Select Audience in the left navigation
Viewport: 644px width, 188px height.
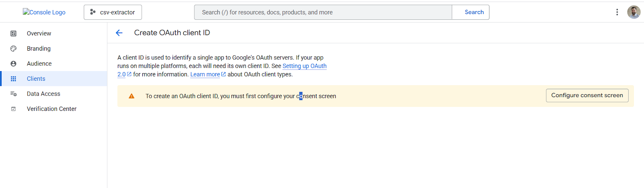coord(39,63)
